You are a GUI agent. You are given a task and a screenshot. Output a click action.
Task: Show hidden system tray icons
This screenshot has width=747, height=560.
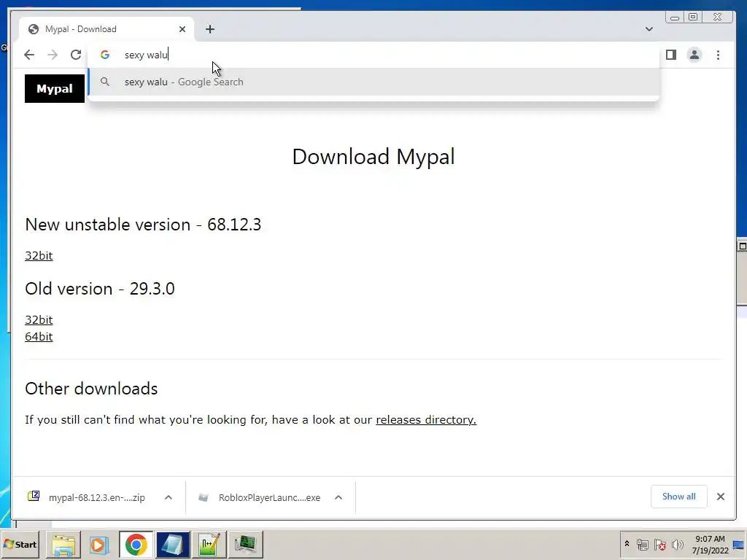627,544
